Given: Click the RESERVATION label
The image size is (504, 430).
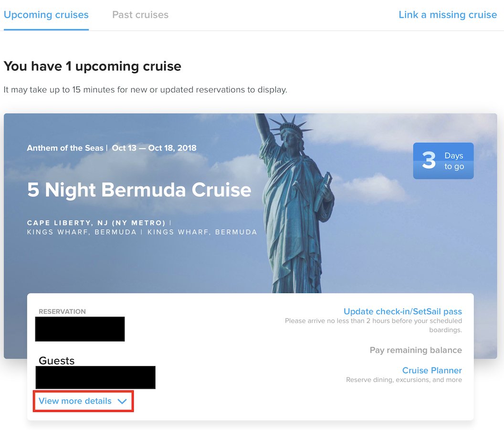Looking at the screenshot, I should point(62,312).
